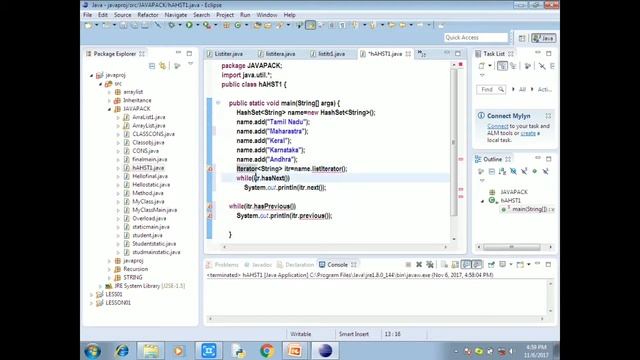Click the Find field in Task List
This screenshot has height=360, width=640.
(491, 89)
